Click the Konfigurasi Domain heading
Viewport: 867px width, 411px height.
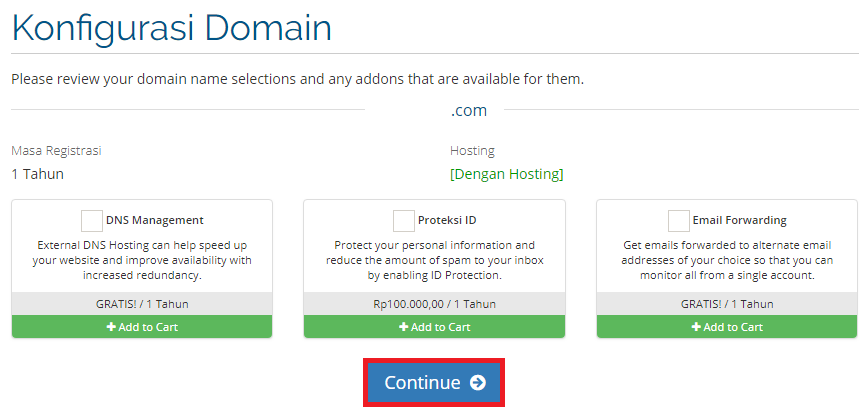(x=171, y=28)
